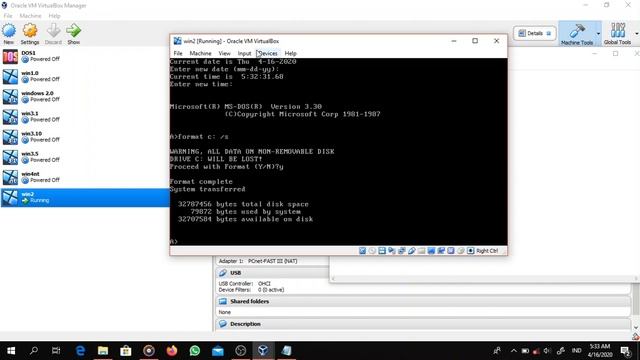Click the CPU features status bar icon

point(451,251)
